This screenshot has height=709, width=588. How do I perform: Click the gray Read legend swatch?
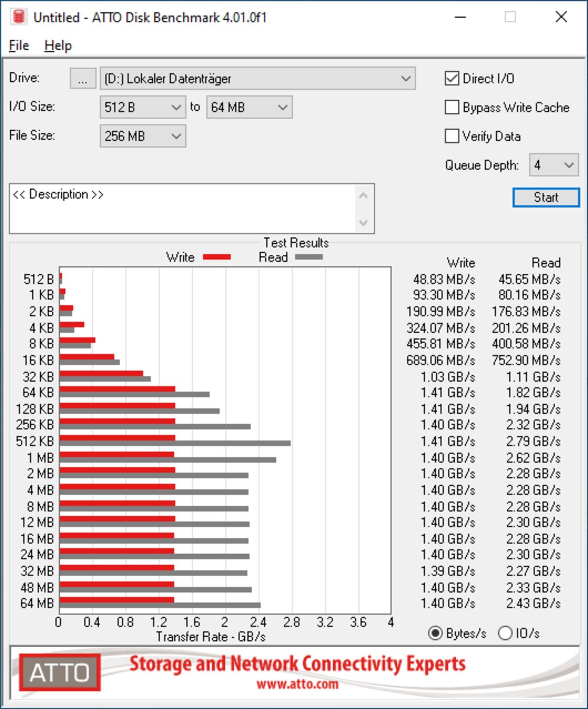coord(309,257)
